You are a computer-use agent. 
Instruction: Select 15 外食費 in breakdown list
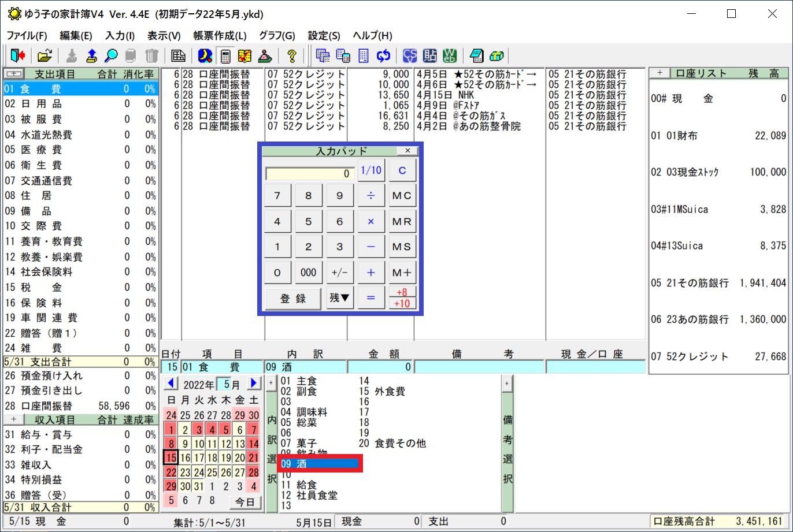tap(382, 392)
